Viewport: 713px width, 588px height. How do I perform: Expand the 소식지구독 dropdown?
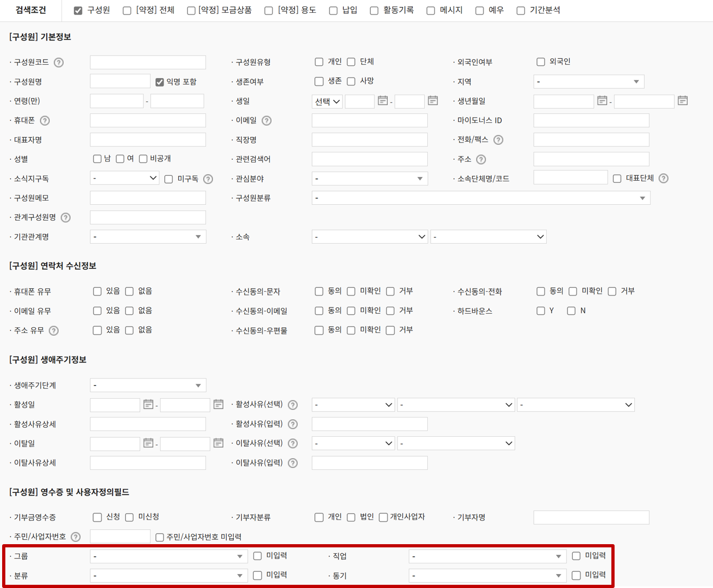[x=125, y=178]
